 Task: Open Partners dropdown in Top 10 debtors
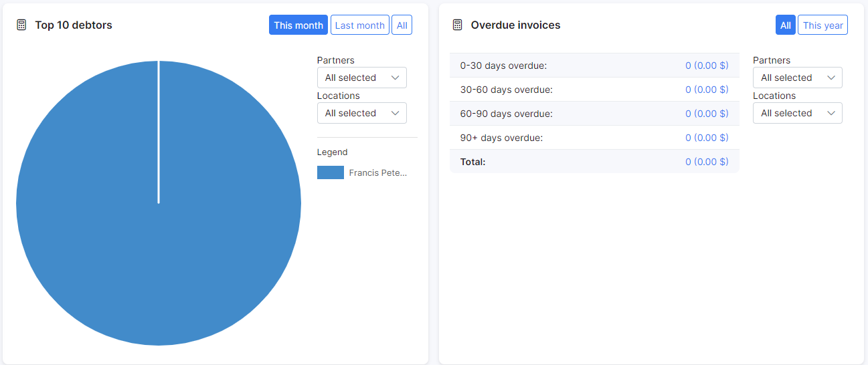tap(361, 78)
